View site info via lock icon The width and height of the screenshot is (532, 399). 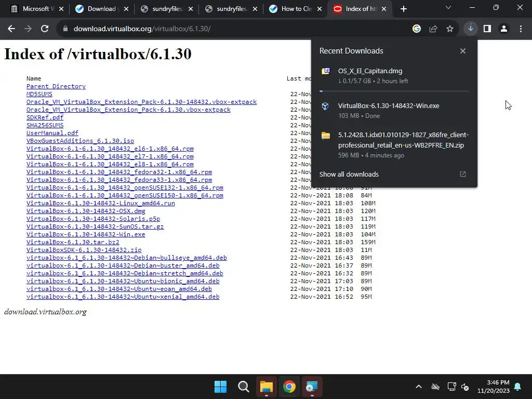click(x=65, y=29)
